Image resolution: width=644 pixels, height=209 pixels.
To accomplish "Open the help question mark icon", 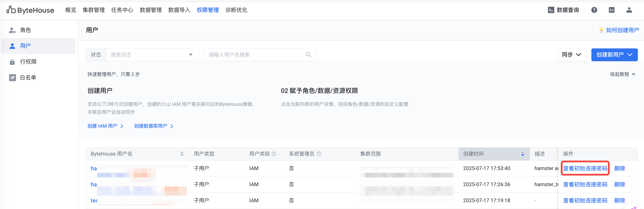I will (594, 10).
